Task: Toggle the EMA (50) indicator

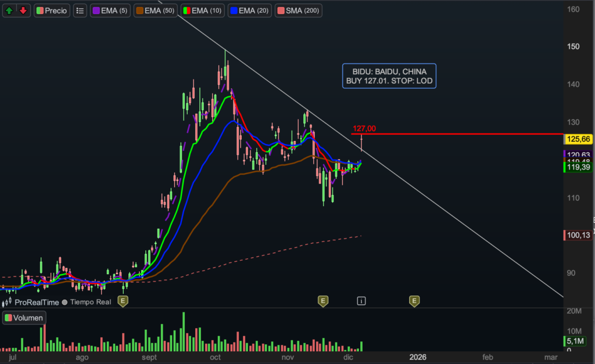Action: pyautogui.click(x=156, y=10)
